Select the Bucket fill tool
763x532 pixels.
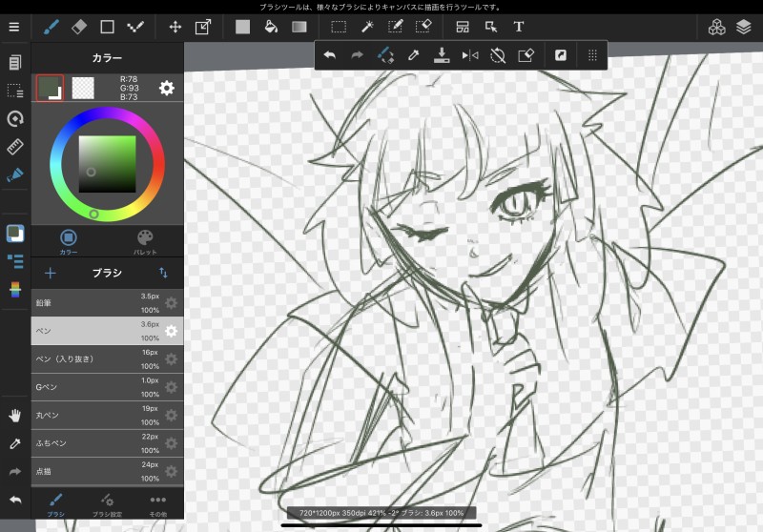coord(271,27)
